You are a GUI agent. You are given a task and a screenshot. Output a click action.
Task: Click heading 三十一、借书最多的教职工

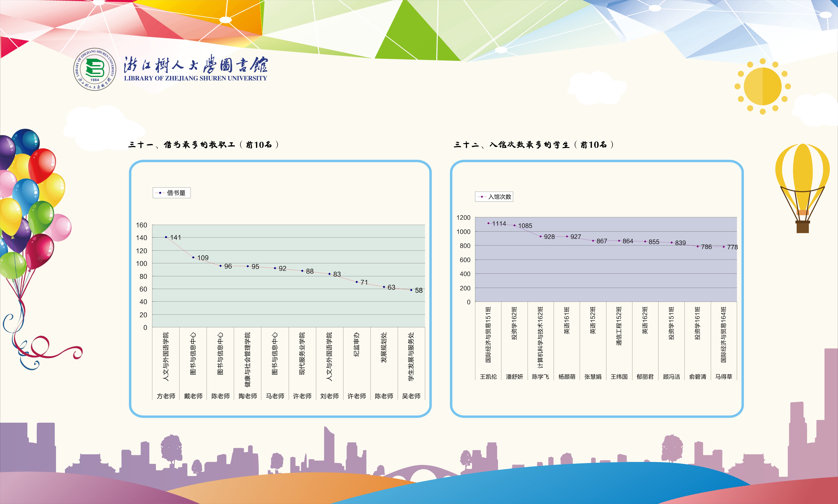[x=203, y=145]
